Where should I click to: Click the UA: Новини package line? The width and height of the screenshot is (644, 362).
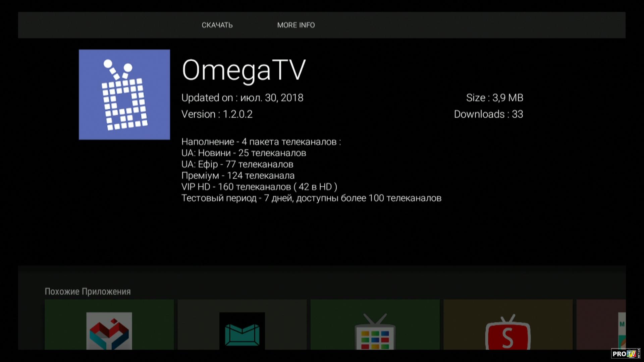coord(244,153)
